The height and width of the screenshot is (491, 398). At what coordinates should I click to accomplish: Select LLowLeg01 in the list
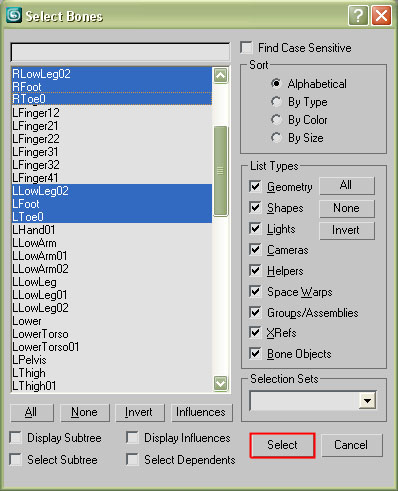[x=112, y=295]
